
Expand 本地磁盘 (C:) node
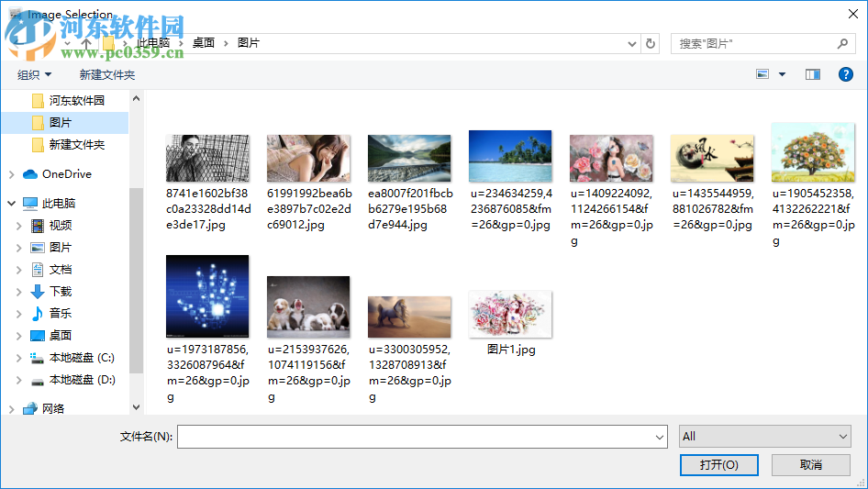[19, 358]
